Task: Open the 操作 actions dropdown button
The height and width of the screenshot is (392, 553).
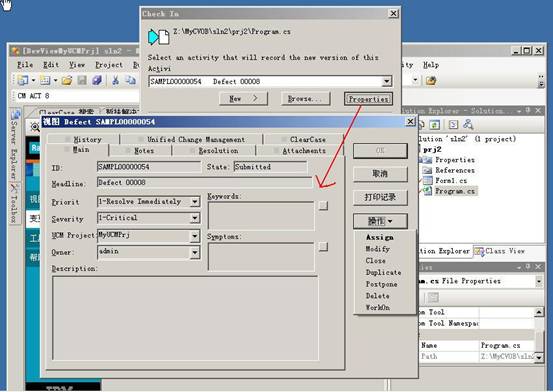Action: click(x=380, y=221)
